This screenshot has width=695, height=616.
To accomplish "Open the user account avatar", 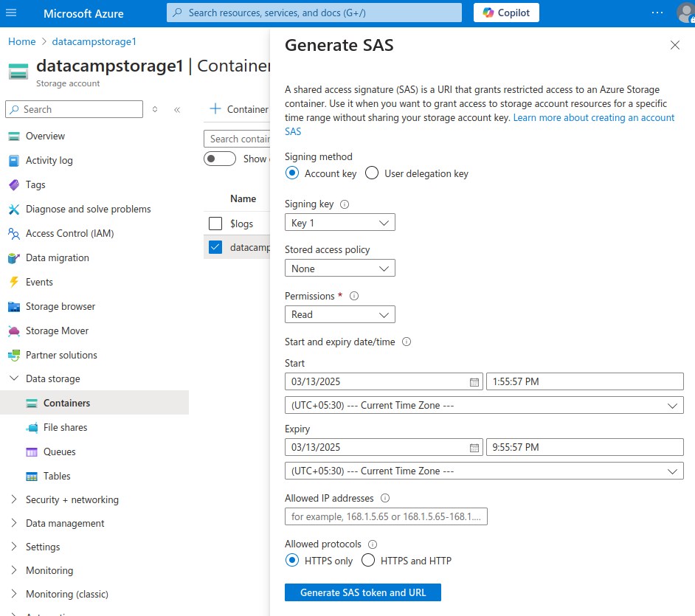I will pyautogui.click(x=685, y=13).
